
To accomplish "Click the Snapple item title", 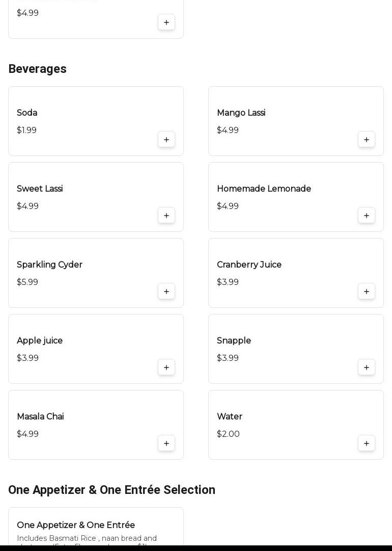I will pos(234,341).
